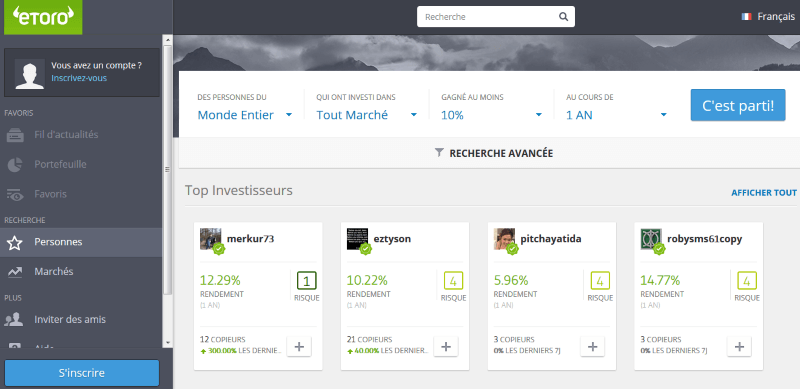Click the search magnifier icon
800x389 pixels.
[563, 17]
